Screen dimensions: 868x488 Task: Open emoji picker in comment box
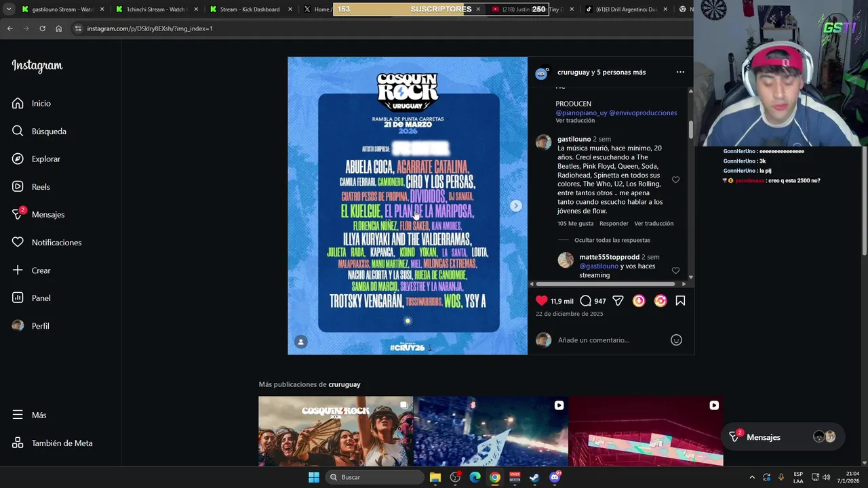(676, 340)
